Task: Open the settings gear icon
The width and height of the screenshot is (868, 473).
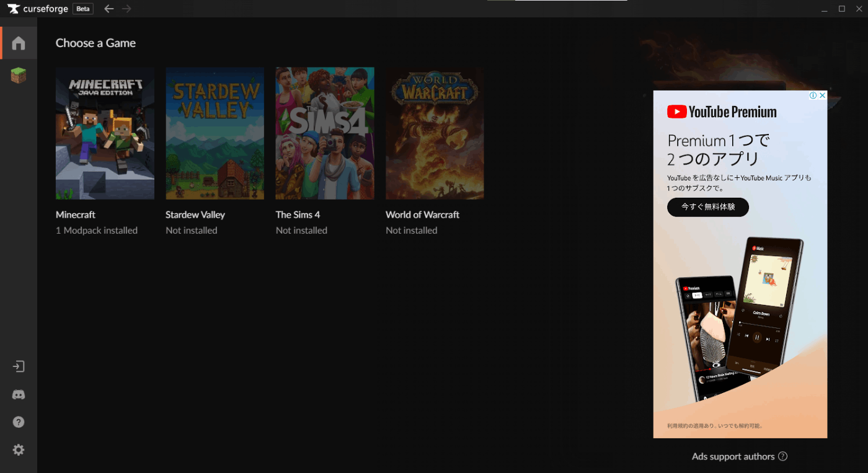Action: pyautogui.click(x=19, y=450)
